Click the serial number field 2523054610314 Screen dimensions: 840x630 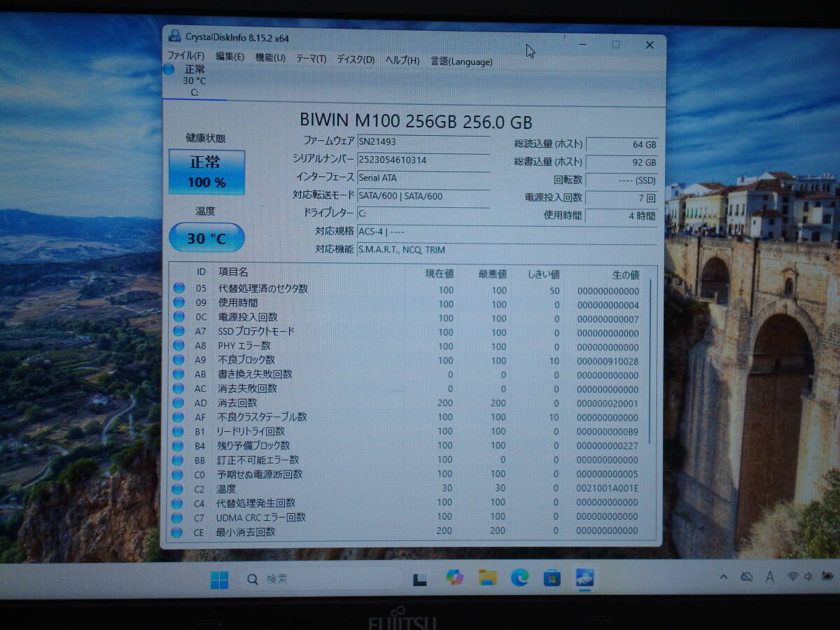point(423,160)
